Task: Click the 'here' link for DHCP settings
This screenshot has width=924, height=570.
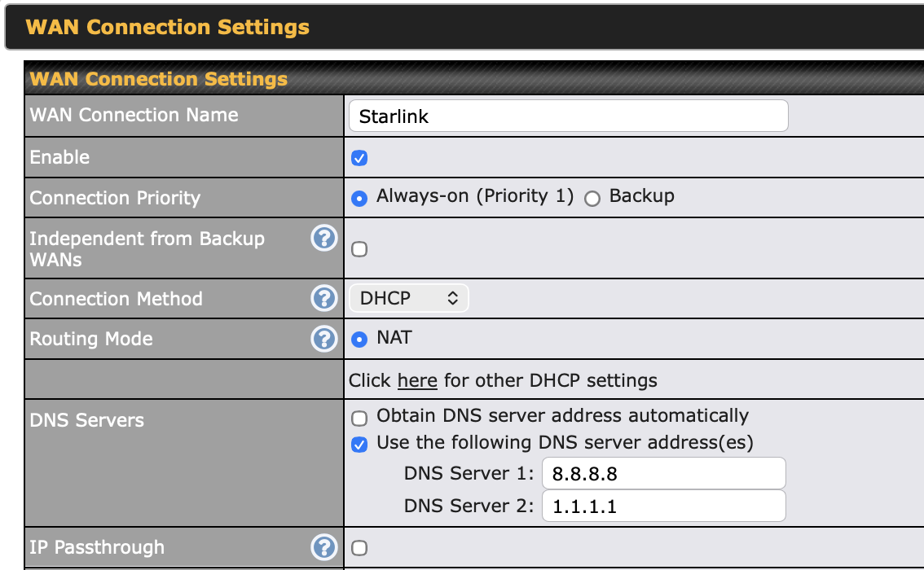Action: pos(417,380)
